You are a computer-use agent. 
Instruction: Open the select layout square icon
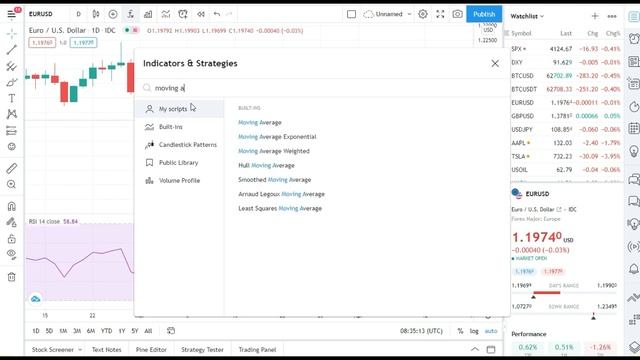(x=351, y=14)
